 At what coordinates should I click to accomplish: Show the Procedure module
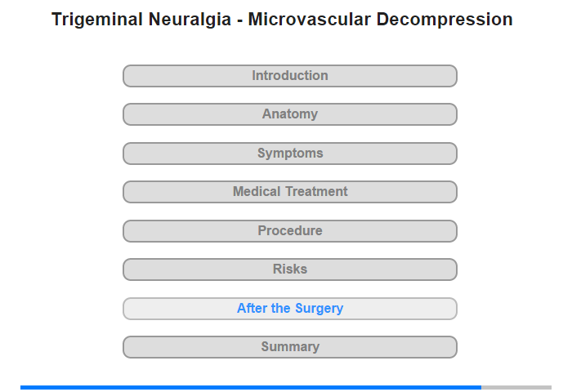pos(290,231)
